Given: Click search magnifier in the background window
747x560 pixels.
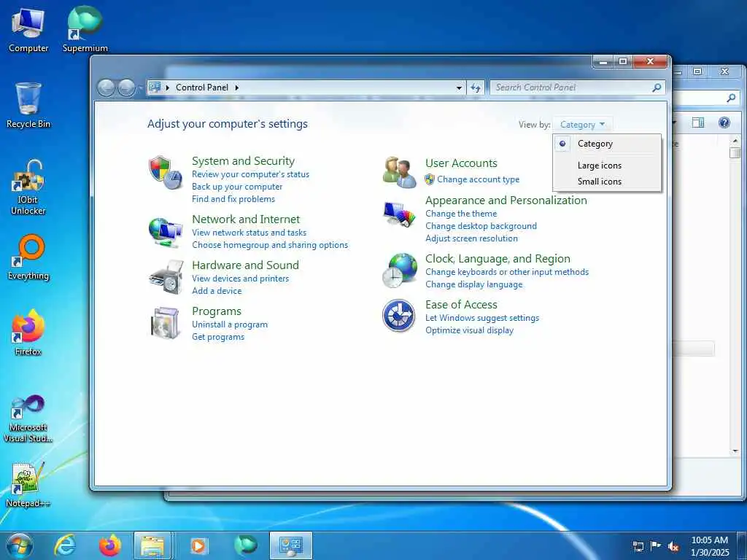Looking at the screenshot, I should (731, 98).
